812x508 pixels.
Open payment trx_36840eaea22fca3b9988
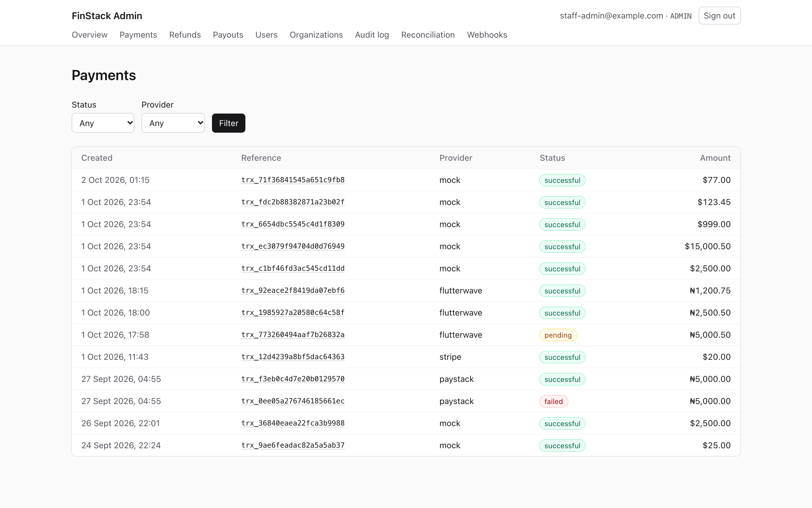[293, 423]
